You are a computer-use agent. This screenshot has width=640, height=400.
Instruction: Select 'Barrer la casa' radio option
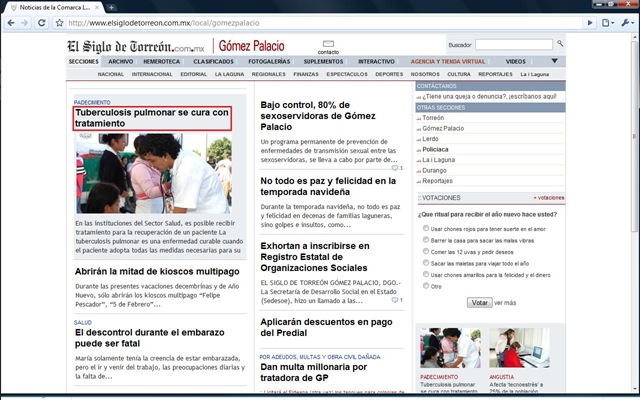(x=426, y=240)
